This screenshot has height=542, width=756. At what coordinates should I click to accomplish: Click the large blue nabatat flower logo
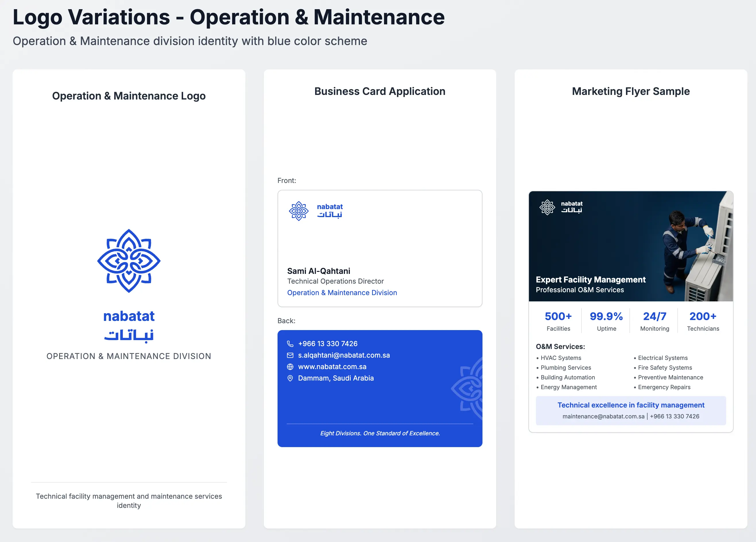click(129, 261)
